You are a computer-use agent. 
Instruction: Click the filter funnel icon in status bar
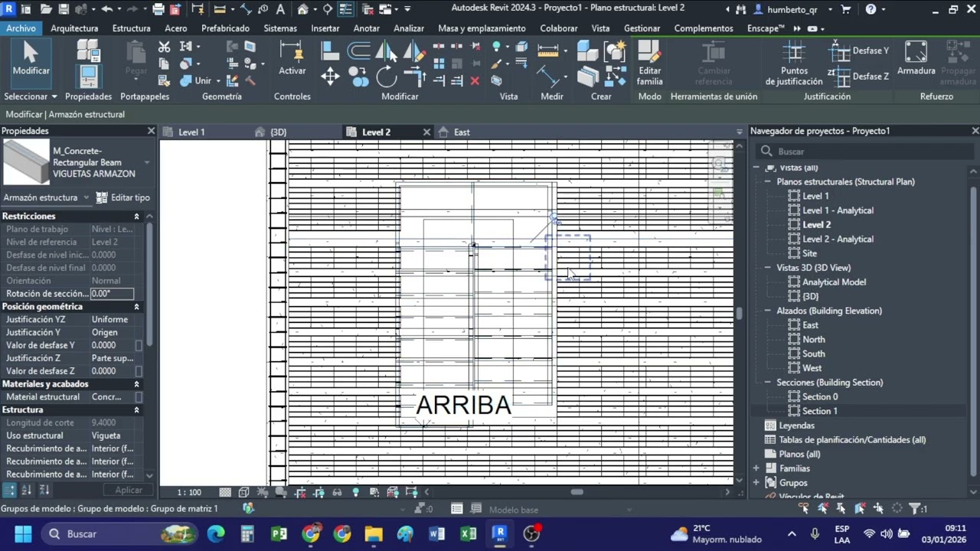(914, 509)
